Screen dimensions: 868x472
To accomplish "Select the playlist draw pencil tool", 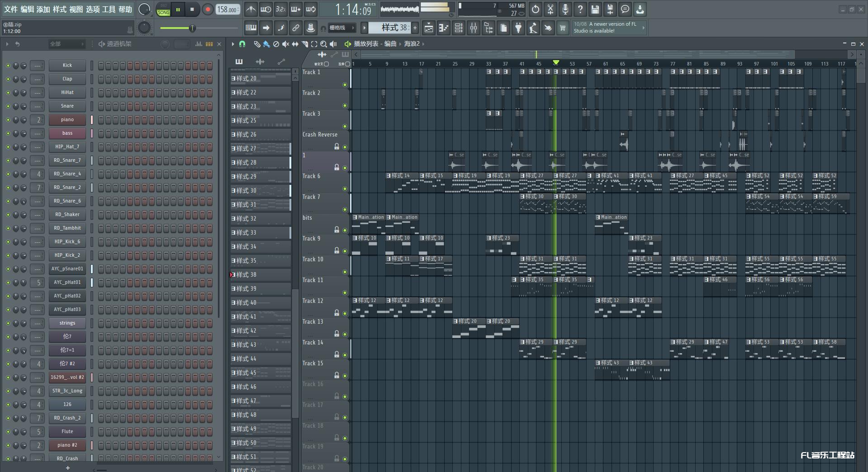I will pos(257,44).
